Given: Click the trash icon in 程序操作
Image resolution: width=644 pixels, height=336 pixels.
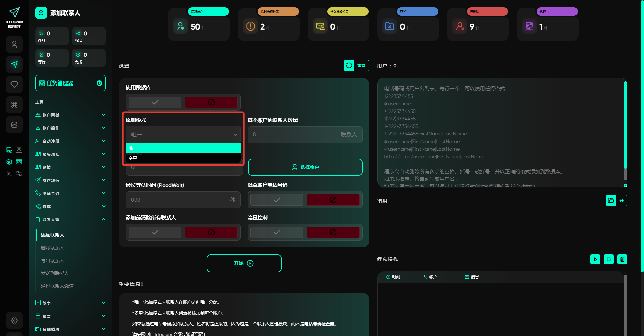Looking at the screenshot, I should point(622,259).
